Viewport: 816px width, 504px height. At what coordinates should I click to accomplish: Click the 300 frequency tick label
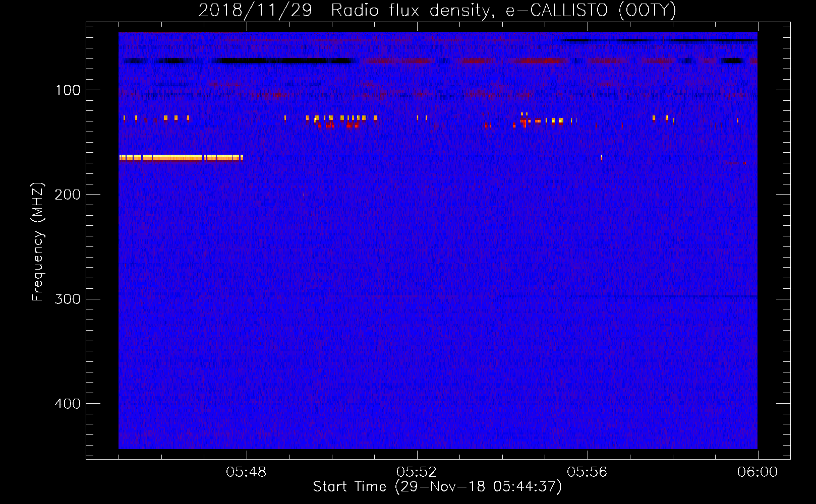tap(68, 299)
